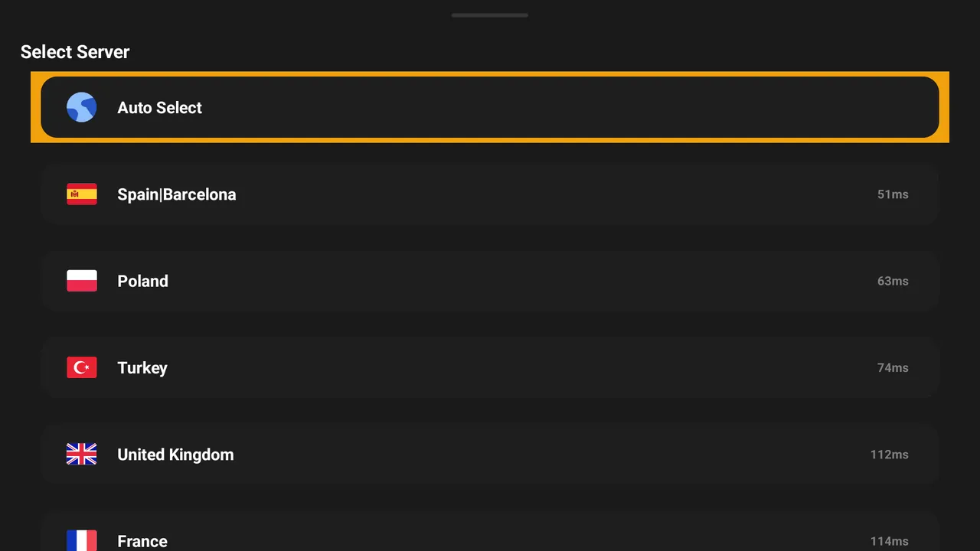Pick the Turkey server entry
The height and width of the screenshot is (551, 980).
(490, 367)
